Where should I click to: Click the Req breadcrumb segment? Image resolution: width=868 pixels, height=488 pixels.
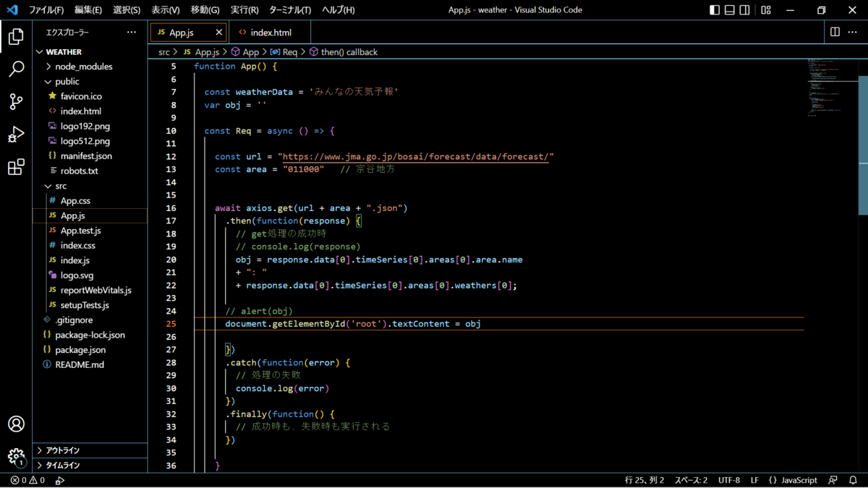284,52
